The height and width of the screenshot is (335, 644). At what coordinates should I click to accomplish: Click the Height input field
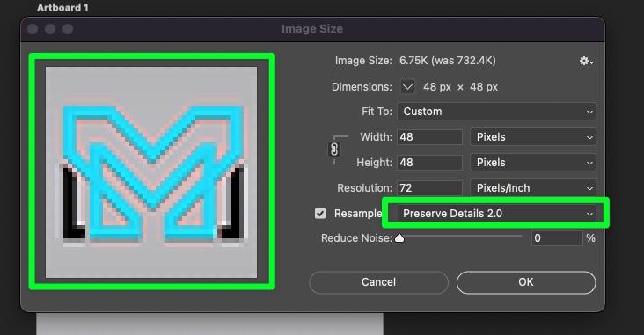[429, 162]
